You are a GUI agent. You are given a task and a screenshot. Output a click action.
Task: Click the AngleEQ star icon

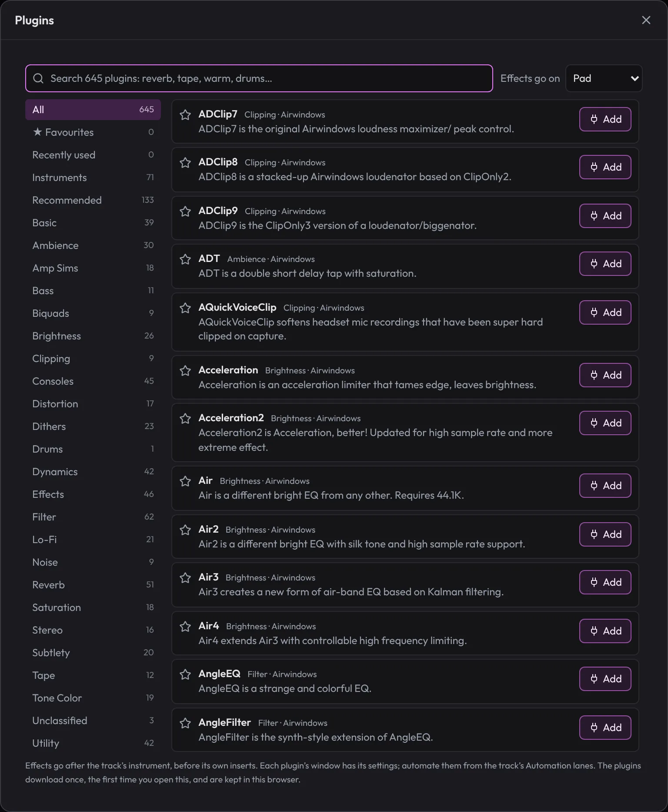click(x=185, y=674)
